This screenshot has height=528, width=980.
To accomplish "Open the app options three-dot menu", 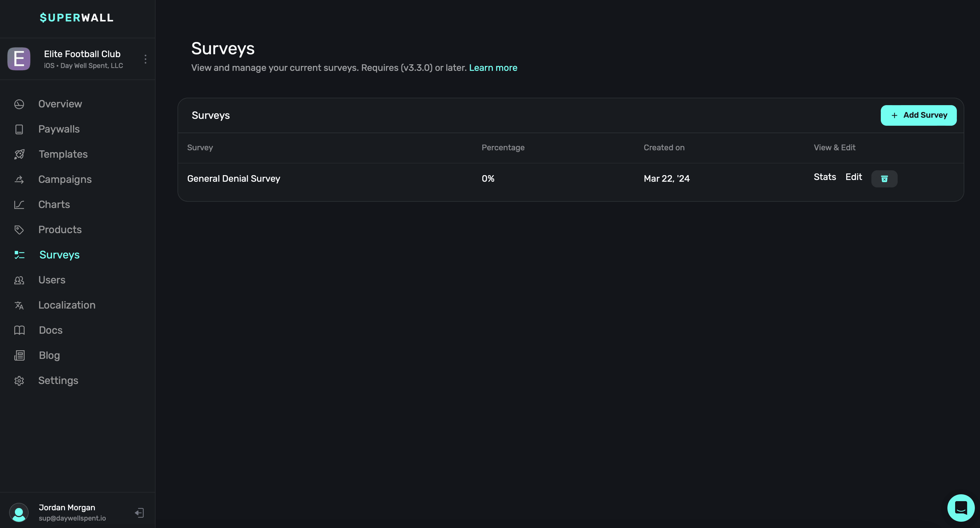I will [145, 59].
